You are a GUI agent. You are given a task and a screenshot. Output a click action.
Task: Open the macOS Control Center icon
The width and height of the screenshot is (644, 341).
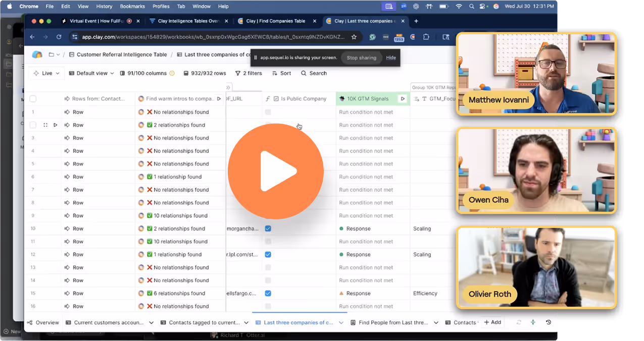click(x=483, y=7)
